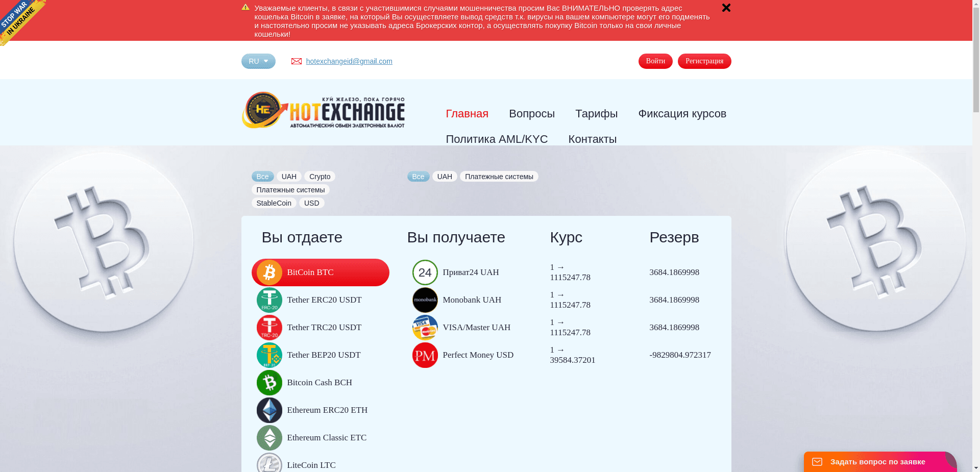Enable the StableCoin filter
The height and width of the screenshot is (472, 980).
(x=274, y=203)
